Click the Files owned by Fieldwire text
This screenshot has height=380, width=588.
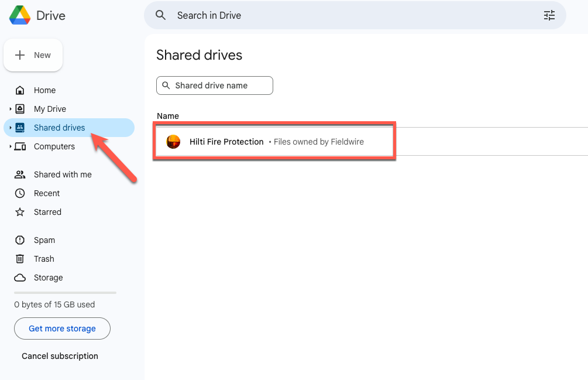[319, 142]
